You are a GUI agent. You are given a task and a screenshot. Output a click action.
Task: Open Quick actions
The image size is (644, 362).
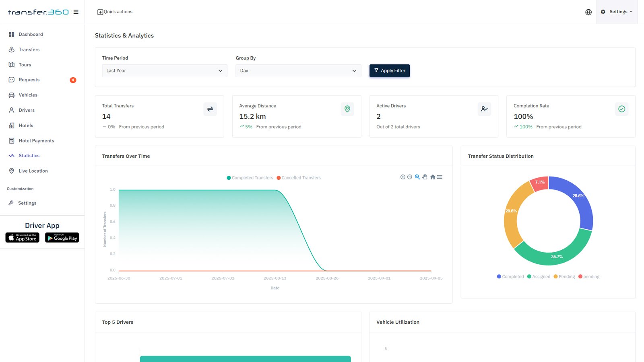(115, 12)
